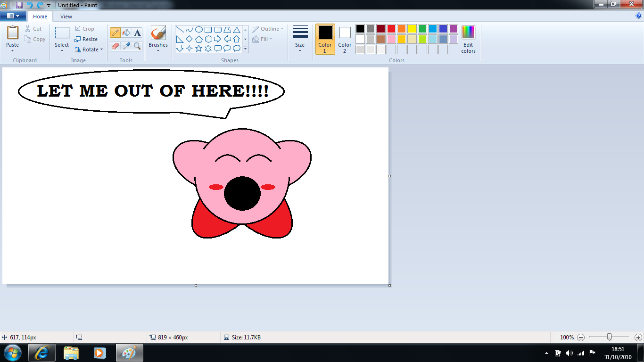
Task: Open Windows Media Player from taskbar
Action: click(x=99, y=353)
